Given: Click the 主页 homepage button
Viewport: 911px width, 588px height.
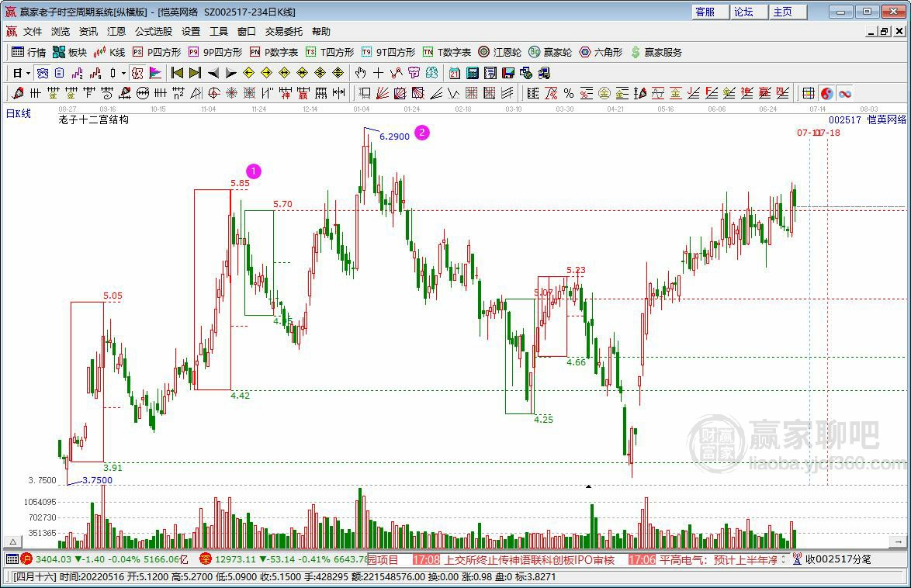Looking at the screenshot, I should (788, 12).
